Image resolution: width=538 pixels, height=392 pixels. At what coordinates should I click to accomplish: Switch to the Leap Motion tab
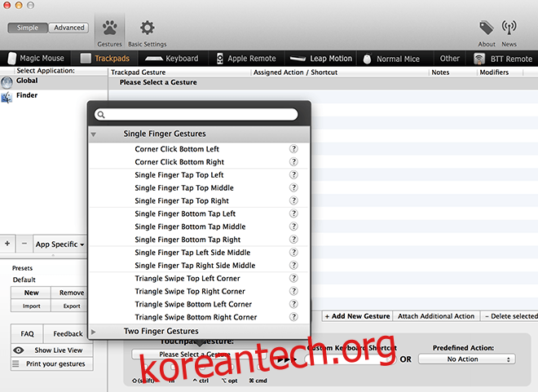coord(321,59)
